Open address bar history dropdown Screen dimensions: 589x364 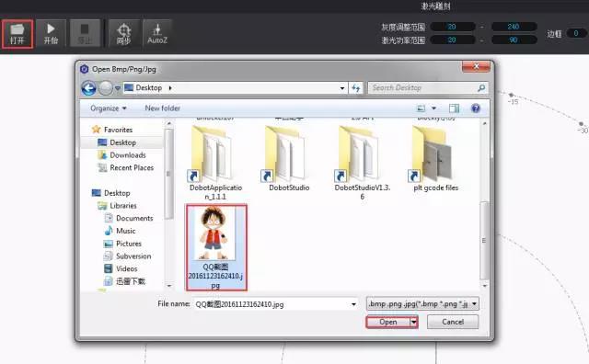pos(342,88)
